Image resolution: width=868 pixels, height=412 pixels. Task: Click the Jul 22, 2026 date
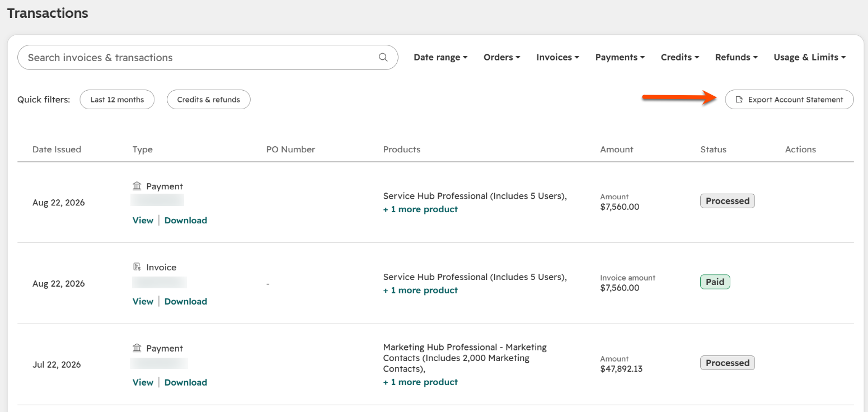pos(57,364)
